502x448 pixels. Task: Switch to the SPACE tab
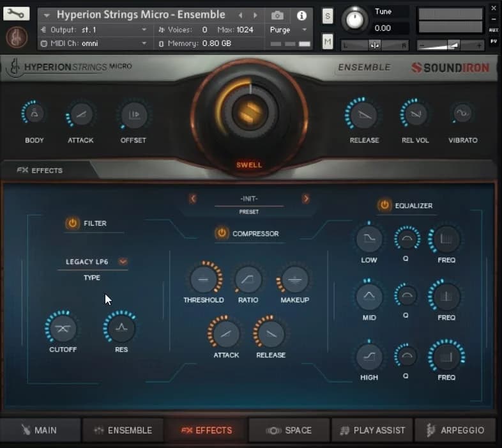(x=289, y=430)
